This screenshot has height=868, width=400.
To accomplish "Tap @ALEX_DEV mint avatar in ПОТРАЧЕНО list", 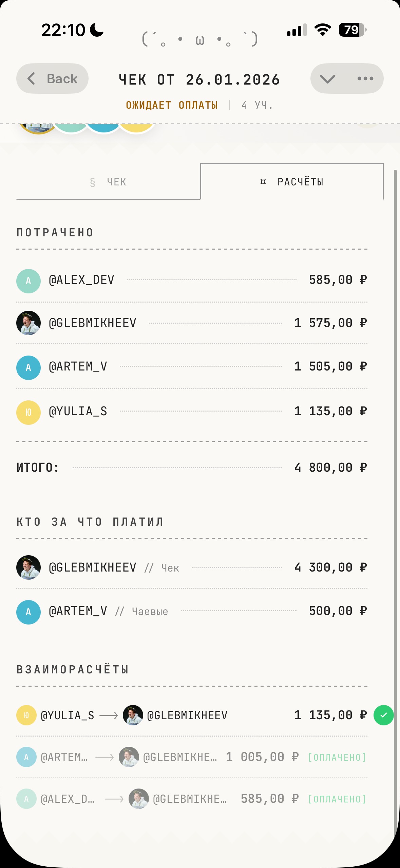I will (28, 281).
